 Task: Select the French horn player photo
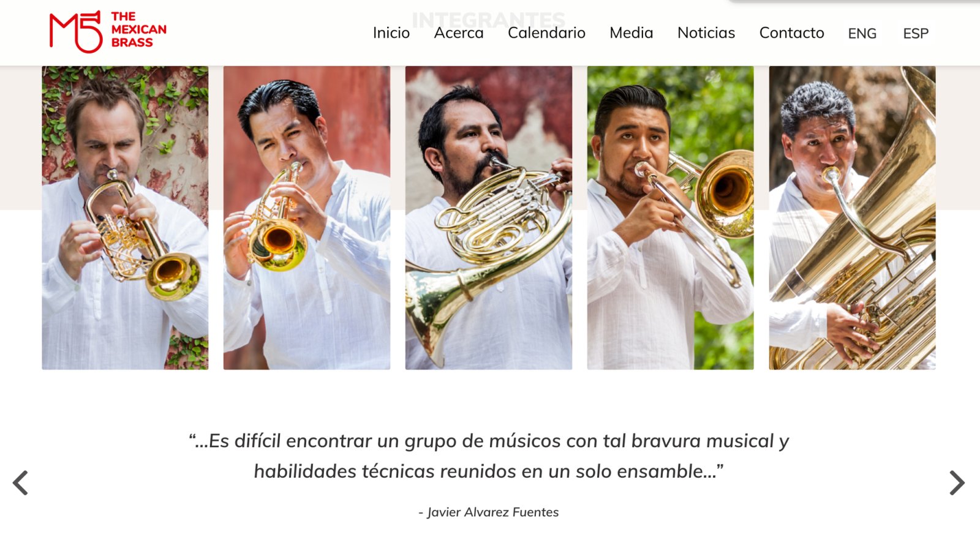489,217
